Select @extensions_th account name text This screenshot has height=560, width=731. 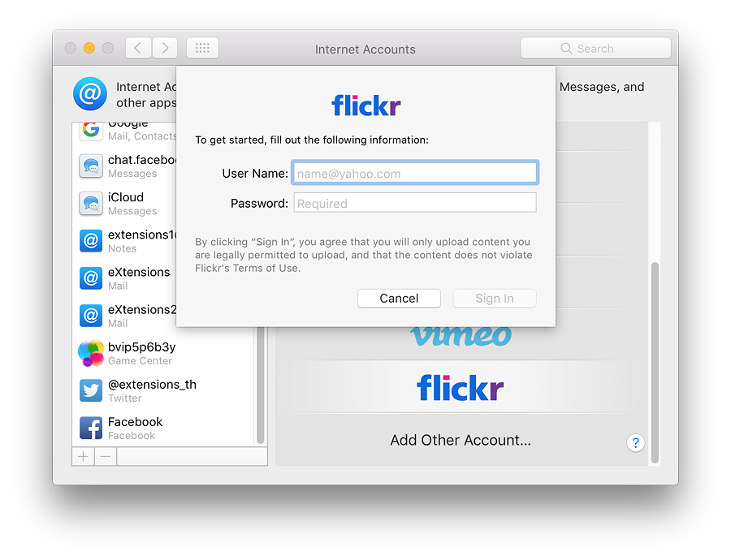click(x=152, y=385)
